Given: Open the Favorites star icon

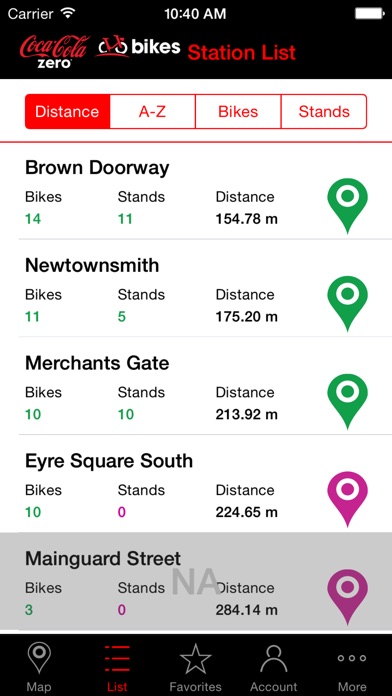Looking at the screenshot, I should tap(195, 659).
